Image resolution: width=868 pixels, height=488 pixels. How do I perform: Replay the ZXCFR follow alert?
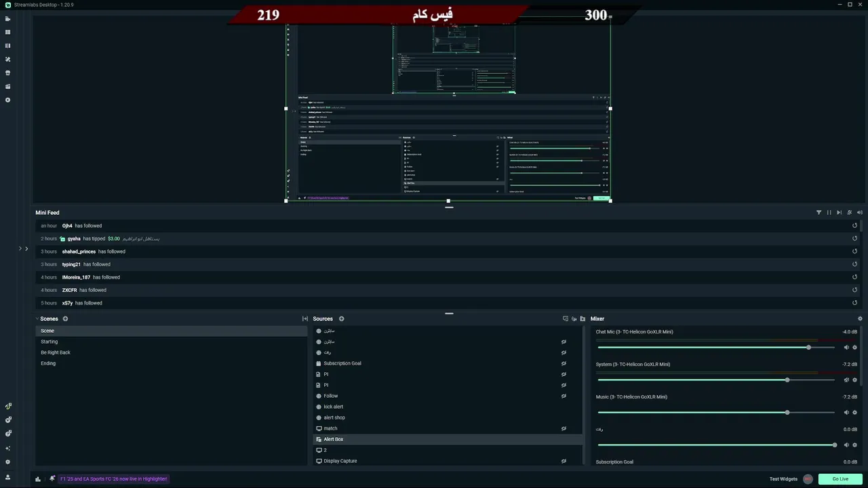[x=854, y=290]
